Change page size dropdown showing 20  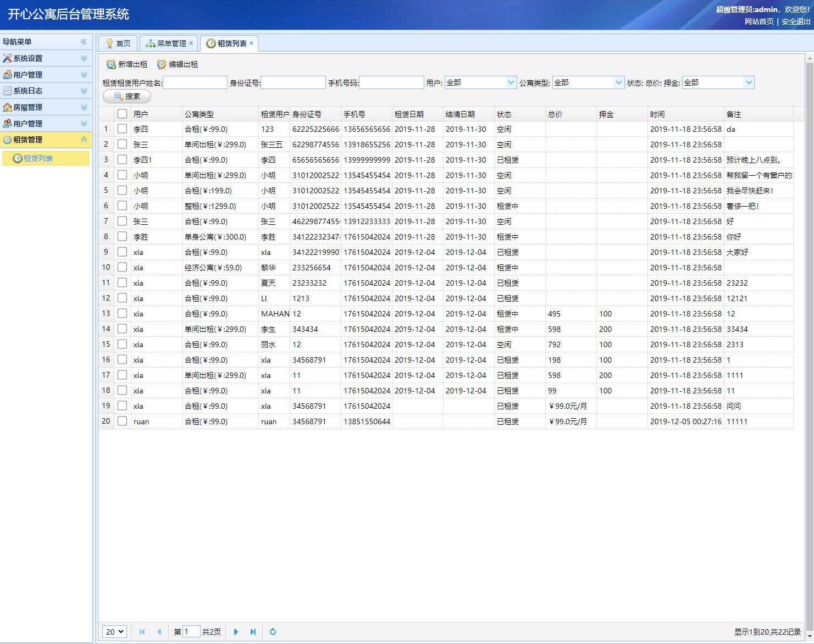click(114, 632)
